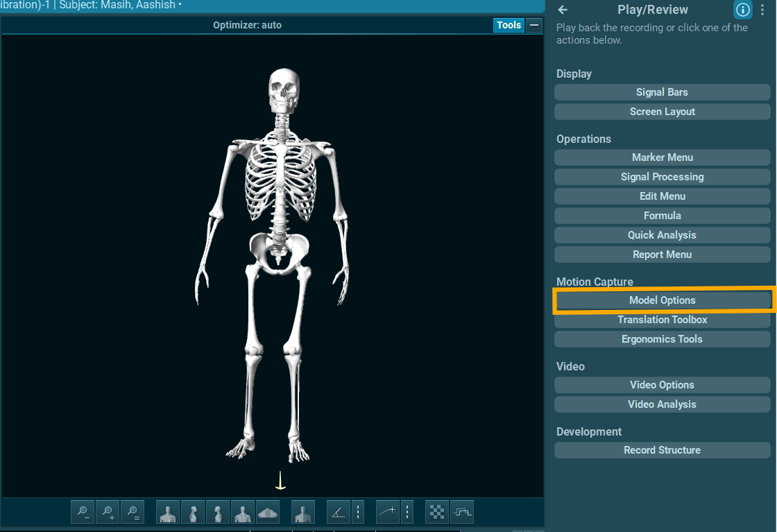Image resolution: width=777 pixels, height=532 pixels.
Task: Open the Report Menu
Action: pos(662,255)
